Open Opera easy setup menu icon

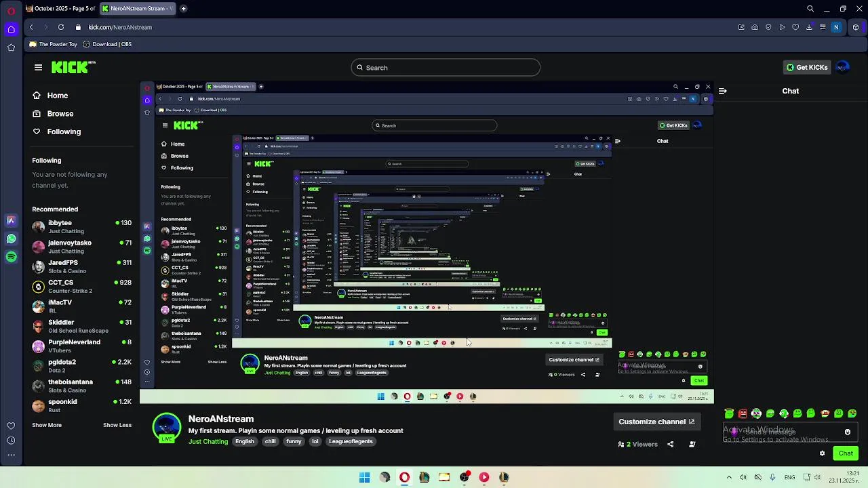(x=823, y=27)
